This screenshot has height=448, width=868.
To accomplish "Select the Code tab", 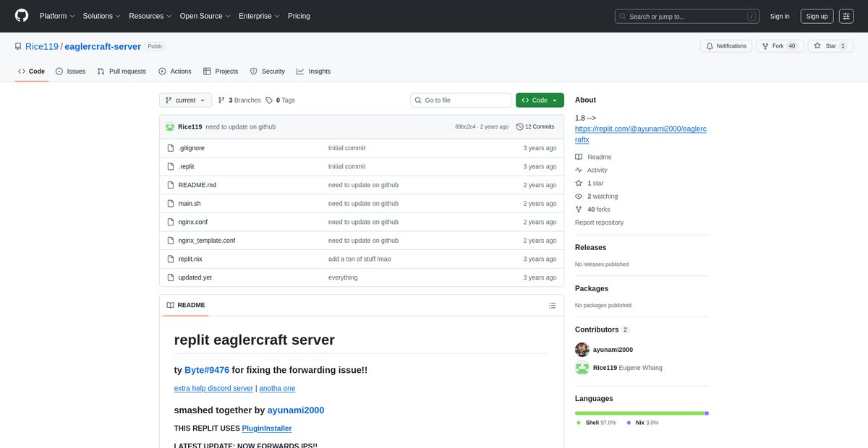I will click(31, 72).
